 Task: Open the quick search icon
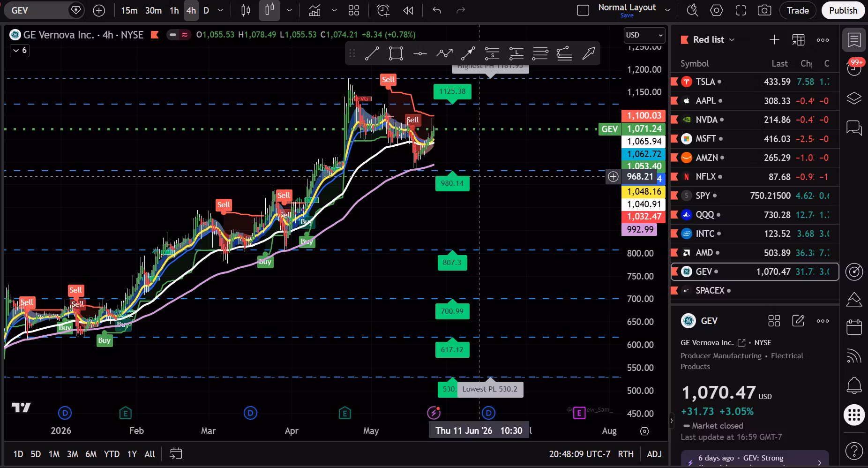[692, 10]
